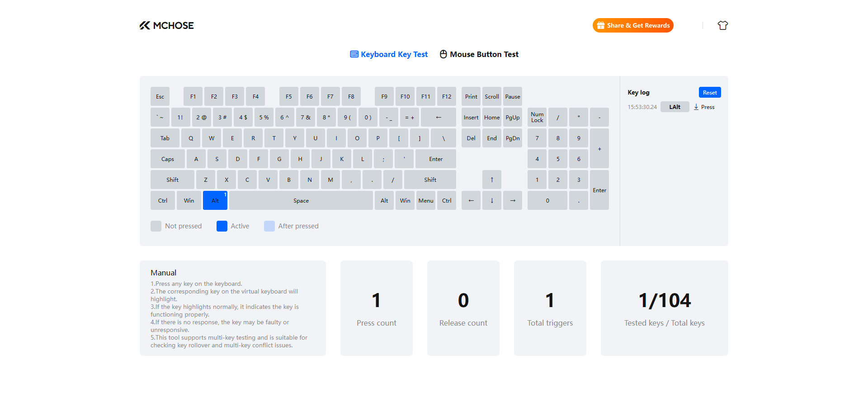The image size is (868, 412).
Task: Click the numpad asterisk key
Action: click(x=579, y=117)
